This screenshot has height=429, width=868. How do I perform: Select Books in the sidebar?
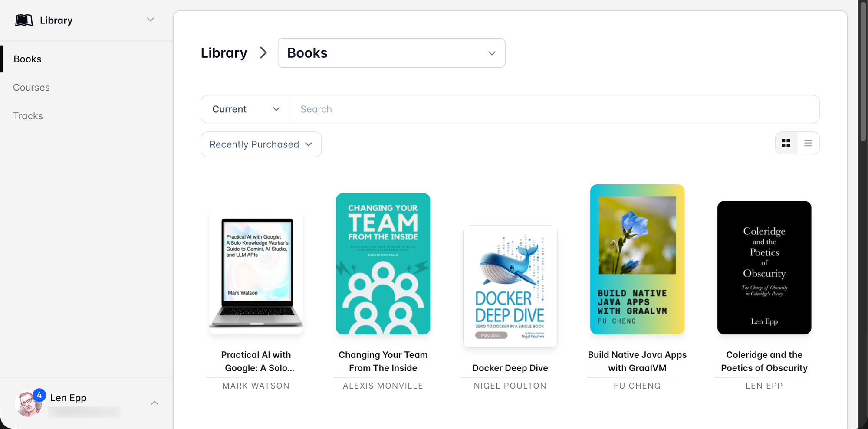tap(27, 59)
